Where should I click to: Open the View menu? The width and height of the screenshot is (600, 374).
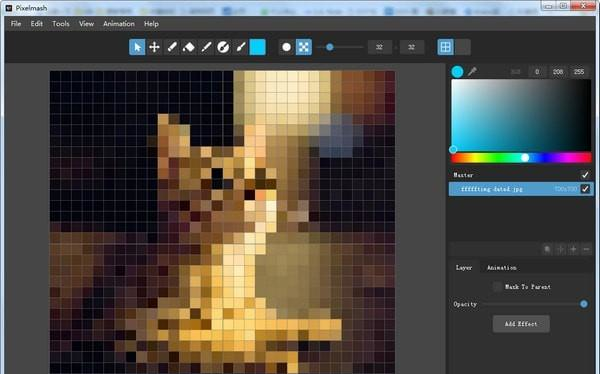(x=86, y=24)
